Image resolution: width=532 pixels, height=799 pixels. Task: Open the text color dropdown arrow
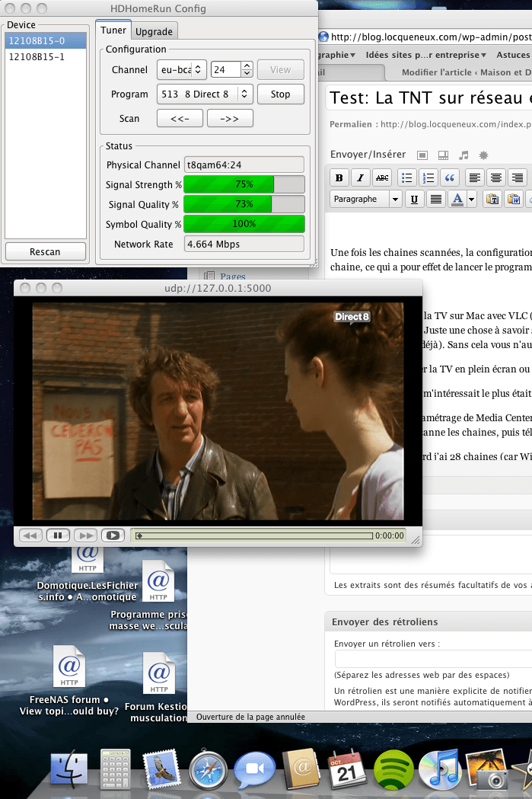(x=471, y=200)
